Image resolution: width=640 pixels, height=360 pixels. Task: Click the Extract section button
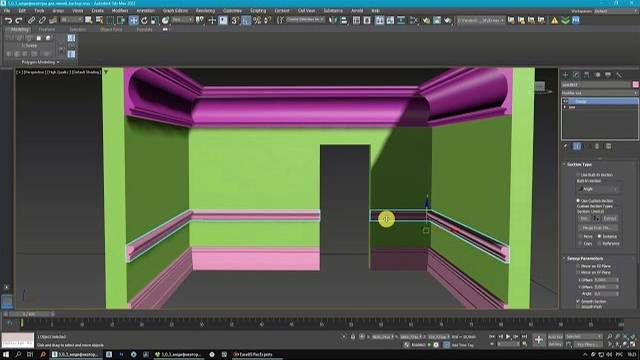[609, 219]
